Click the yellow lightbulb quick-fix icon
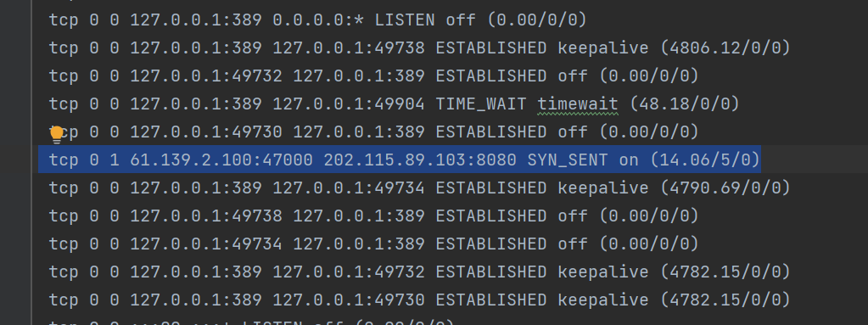Screen dimensions: 868x325 57,134
